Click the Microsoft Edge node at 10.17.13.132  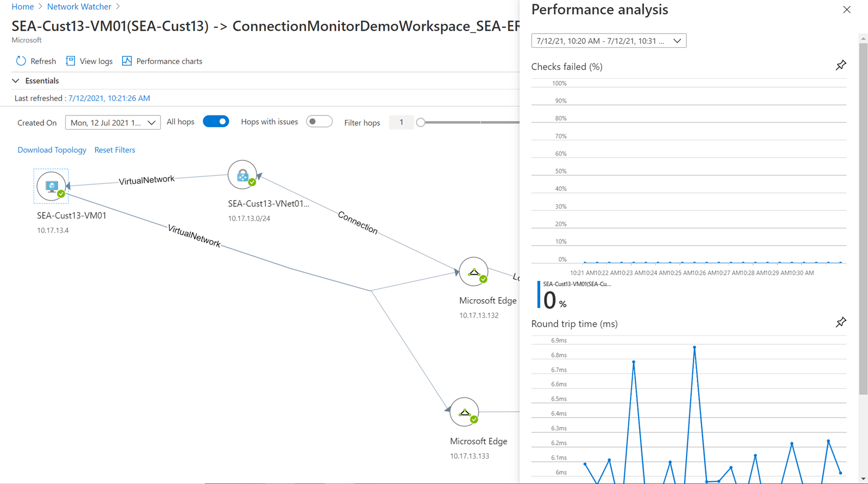[474, 272]
